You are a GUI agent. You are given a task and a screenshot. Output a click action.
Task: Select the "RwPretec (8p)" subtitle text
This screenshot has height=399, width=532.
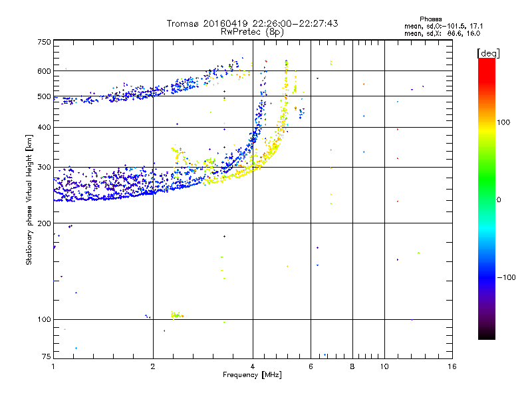click(252, 32)
